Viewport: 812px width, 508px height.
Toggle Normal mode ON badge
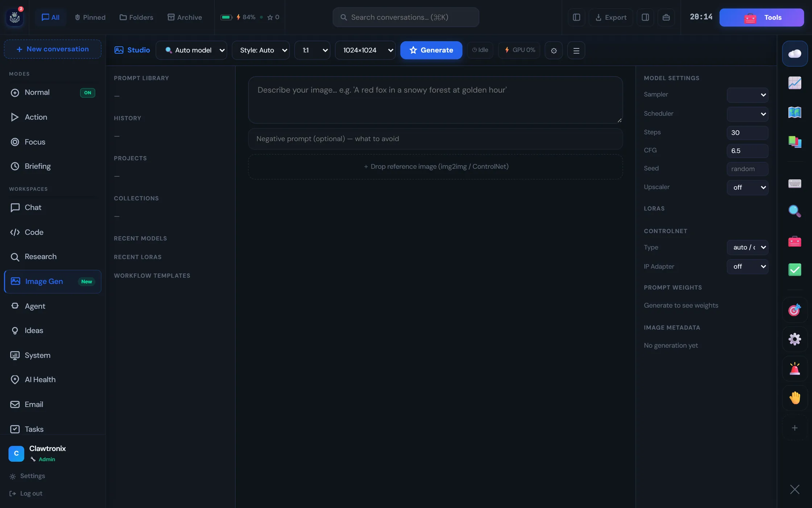(87, 93)
